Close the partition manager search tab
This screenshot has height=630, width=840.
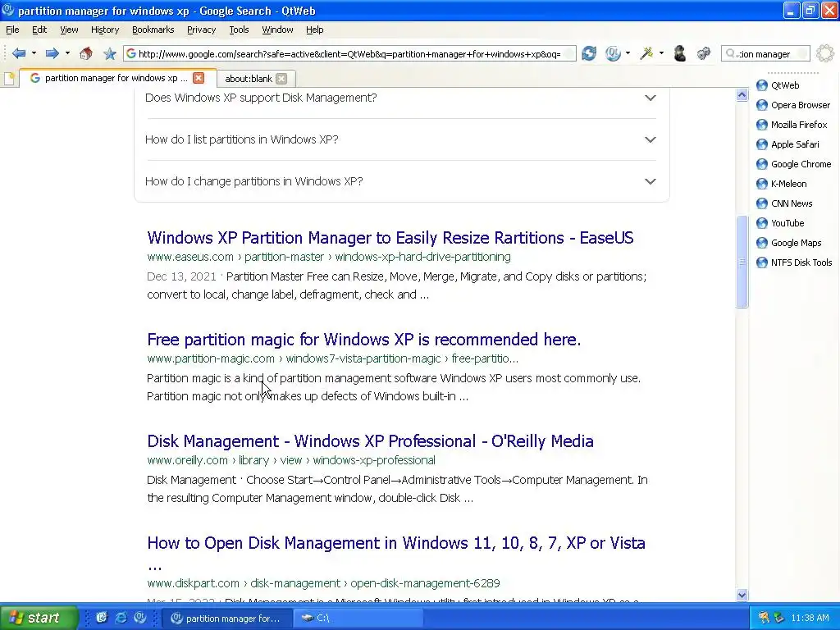199,78
